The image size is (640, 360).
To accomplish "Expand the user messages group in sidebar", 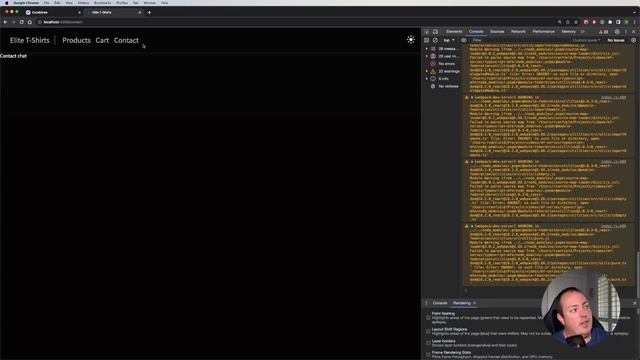I will (427, 56).
